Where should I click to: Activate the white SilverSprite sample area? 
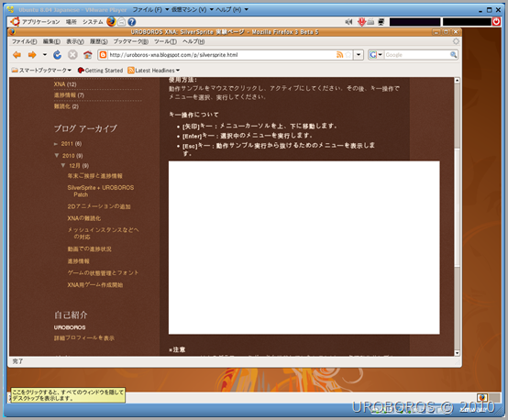point(304,248)
